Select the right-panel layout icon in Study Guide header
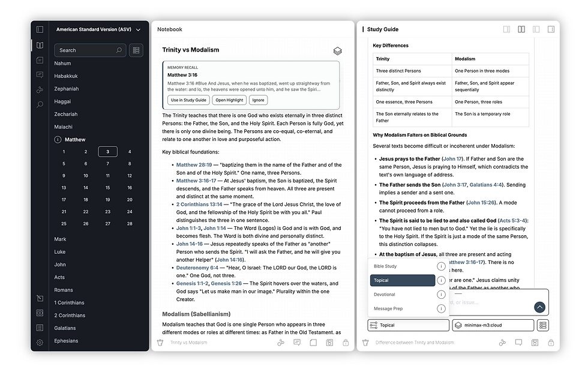Image resolution: width=588 pixels, height=372 pixels. tap(551, 29)
